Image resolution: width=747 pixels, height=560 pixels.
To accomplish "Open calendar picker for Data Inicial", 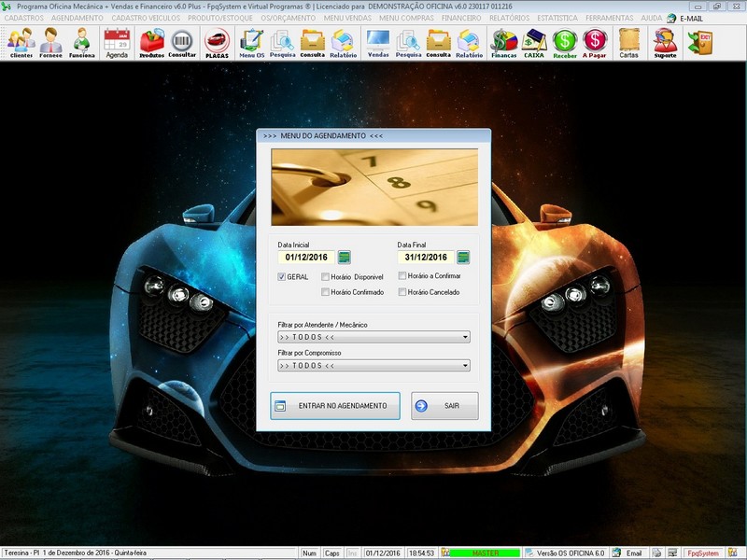I will (x=344, y=258).
